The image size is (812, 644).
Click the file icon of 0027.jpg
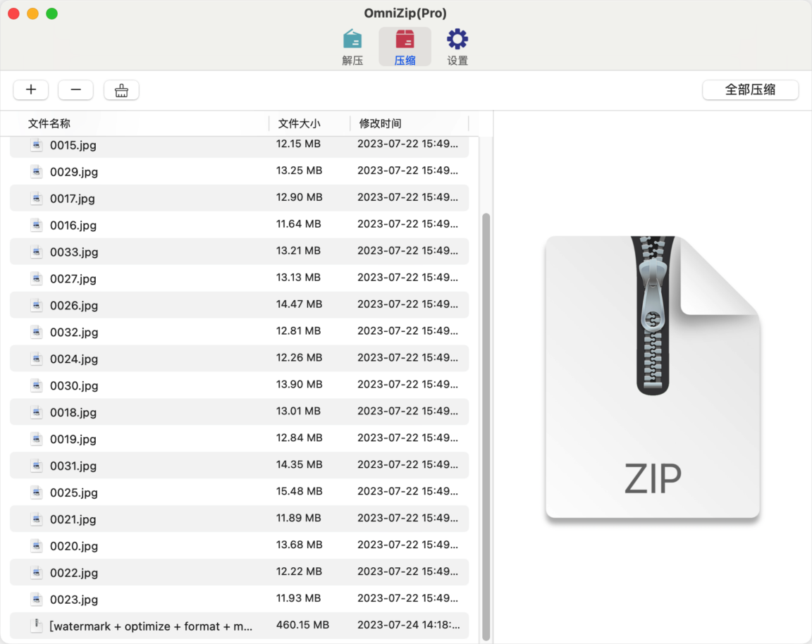pyautogui.click(x=36, y=278)
